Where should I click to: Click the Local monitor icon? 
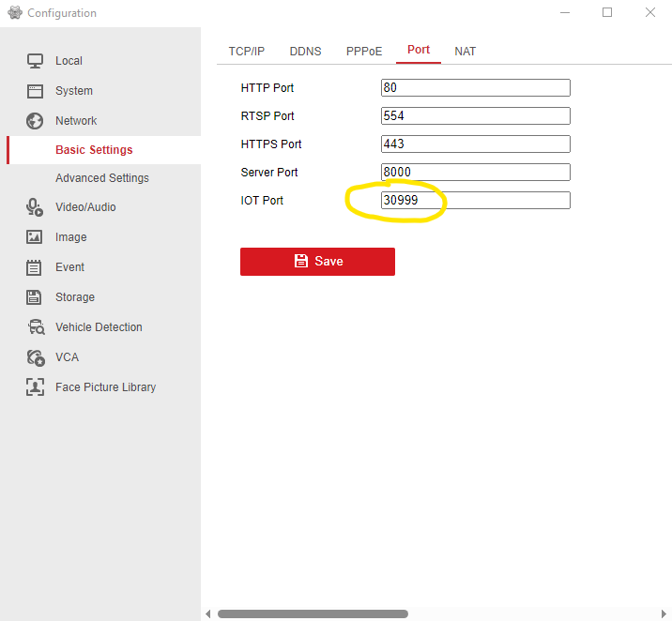pyautogui.click(x=35, y=61)
